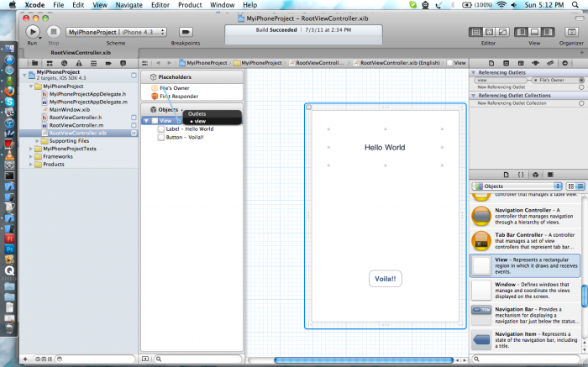Screen dimensions: 588x367
Task: Show the Symbol navigator
Action: (x=49, y=63)
